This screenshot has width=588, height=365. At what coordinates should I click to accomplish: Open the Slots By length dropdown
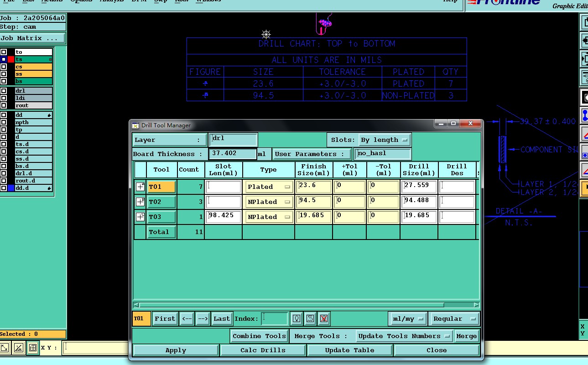tap(384, 140)
